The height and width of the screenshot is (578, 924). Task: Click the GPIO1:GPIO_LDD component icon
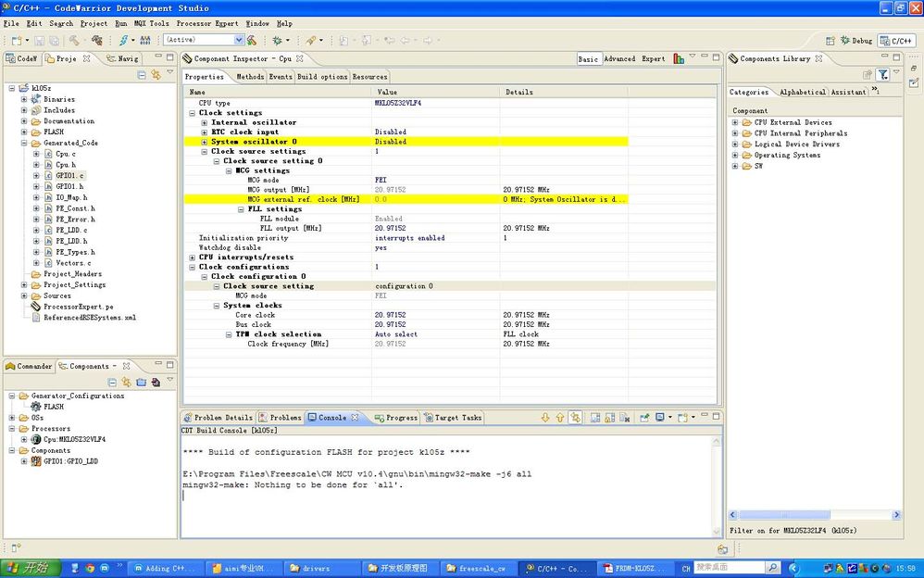36,461
